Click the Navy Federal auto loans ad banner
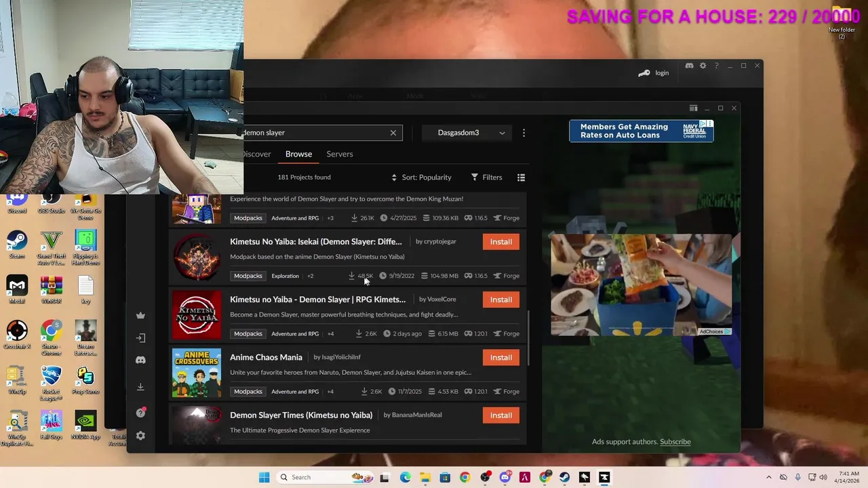868x488 pixels. 642,131
